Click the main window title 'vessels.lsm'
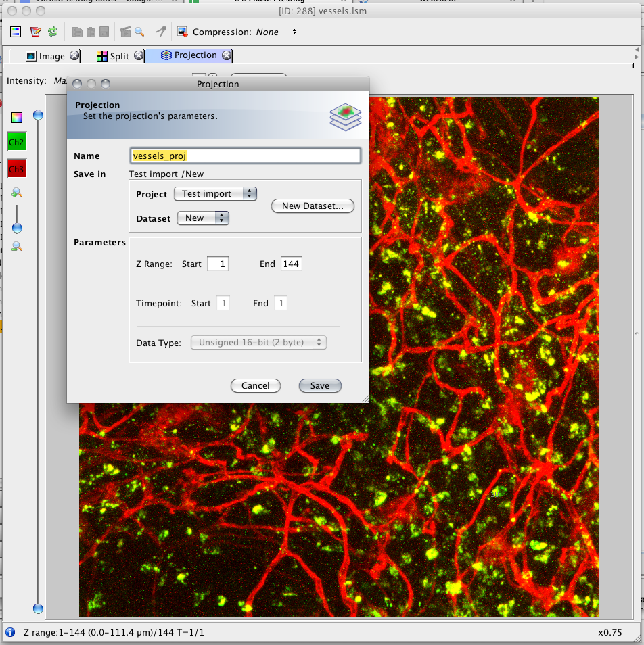644x645 pixels. (323, 11)
